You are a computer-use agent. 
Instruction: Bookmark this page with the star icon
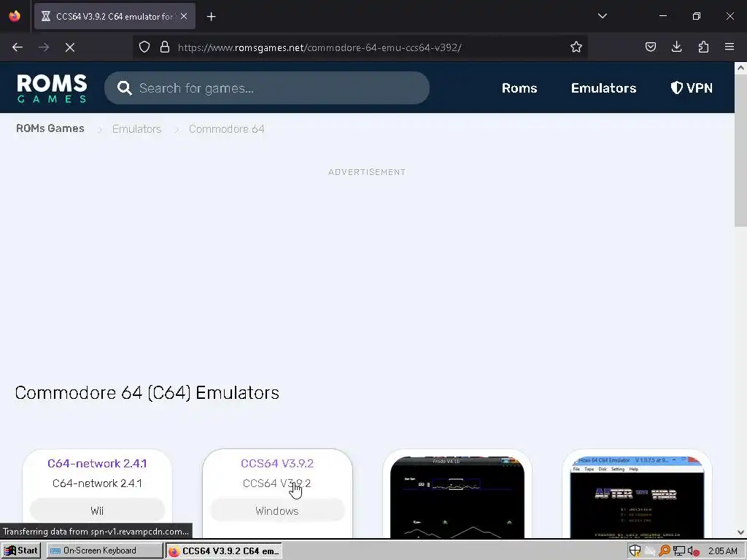pos(576,47)
